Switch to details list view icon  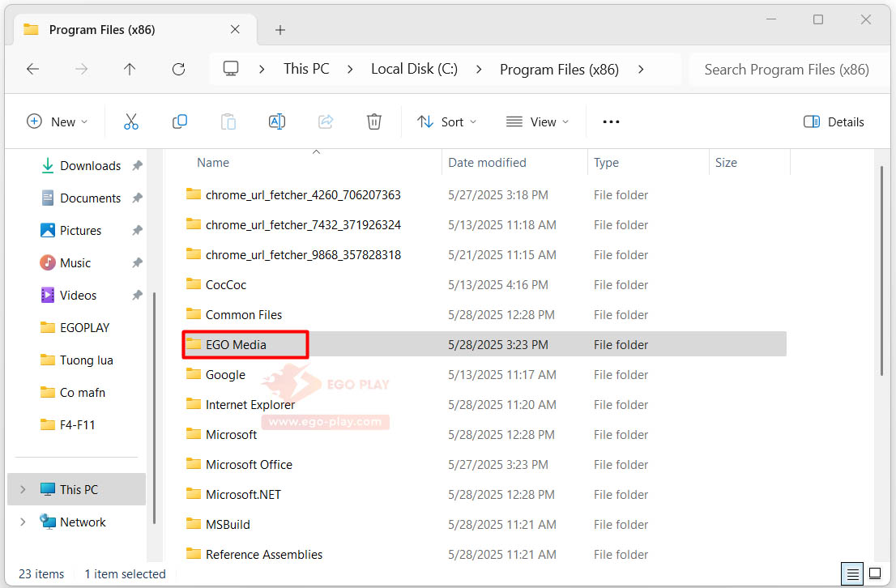tap(852, 573)
